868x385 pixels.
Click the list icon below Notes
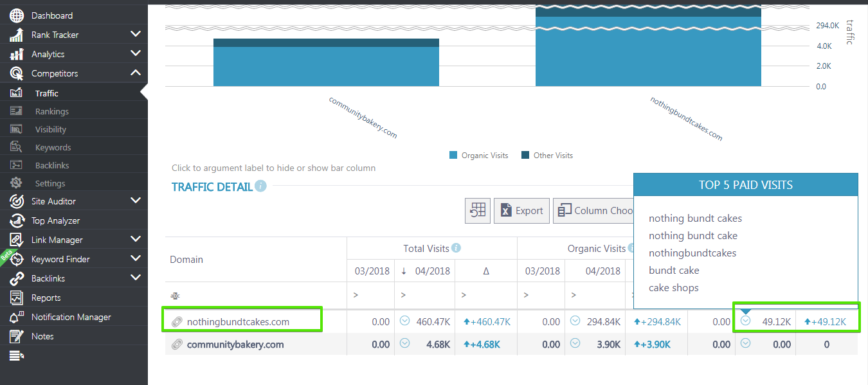[17, 355]
